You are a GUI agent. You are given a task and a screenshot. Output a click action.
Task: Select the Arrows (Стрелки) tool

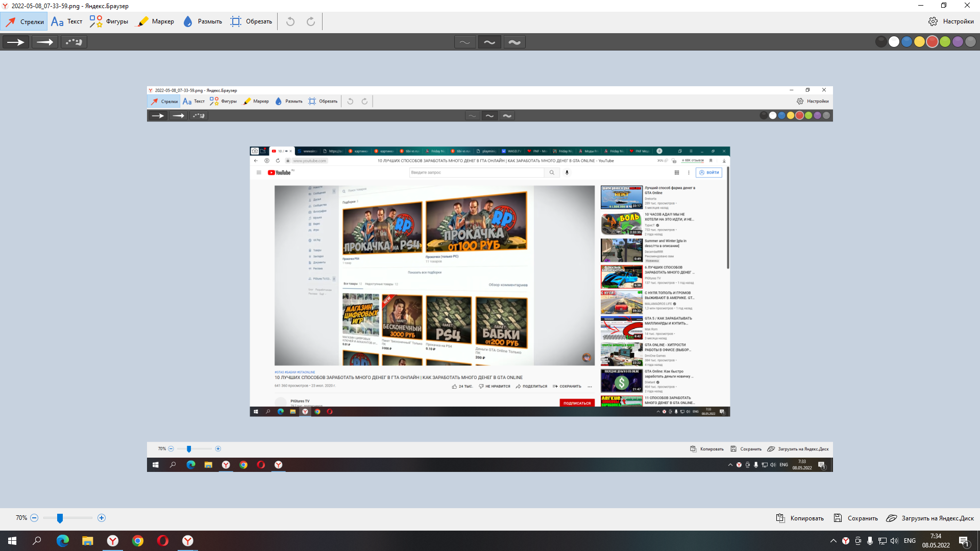pyautogui.click(x=24, y=21)
